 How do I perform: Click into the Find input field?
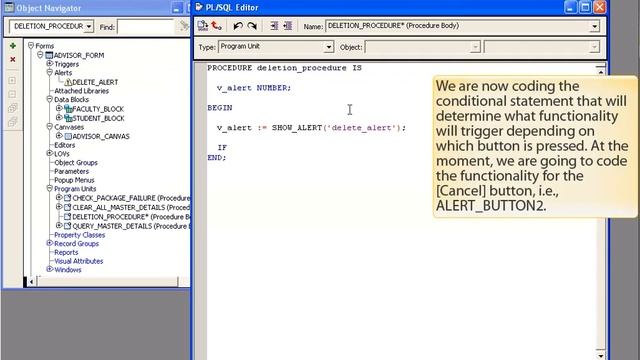click(146, 27)
